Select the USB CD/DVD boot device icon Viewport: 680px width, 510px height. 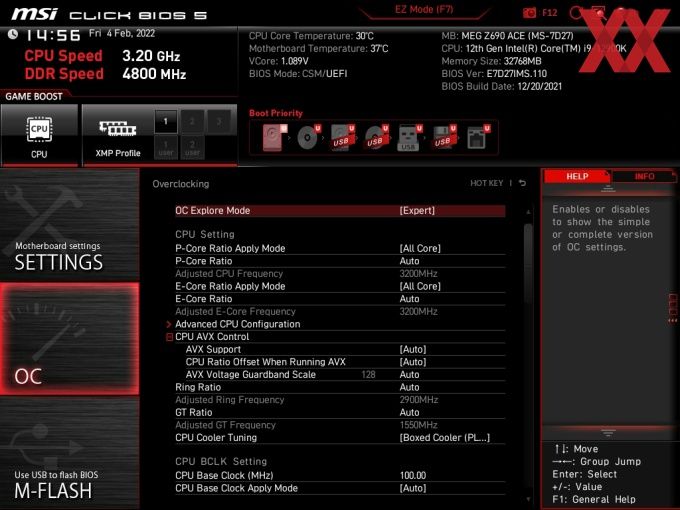coord(376,137)
